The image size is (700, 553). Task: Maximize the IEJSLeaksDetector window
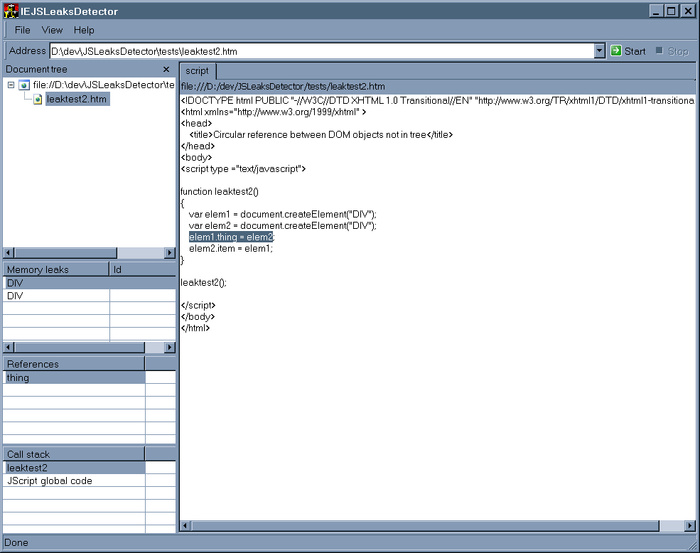[671, 11]
